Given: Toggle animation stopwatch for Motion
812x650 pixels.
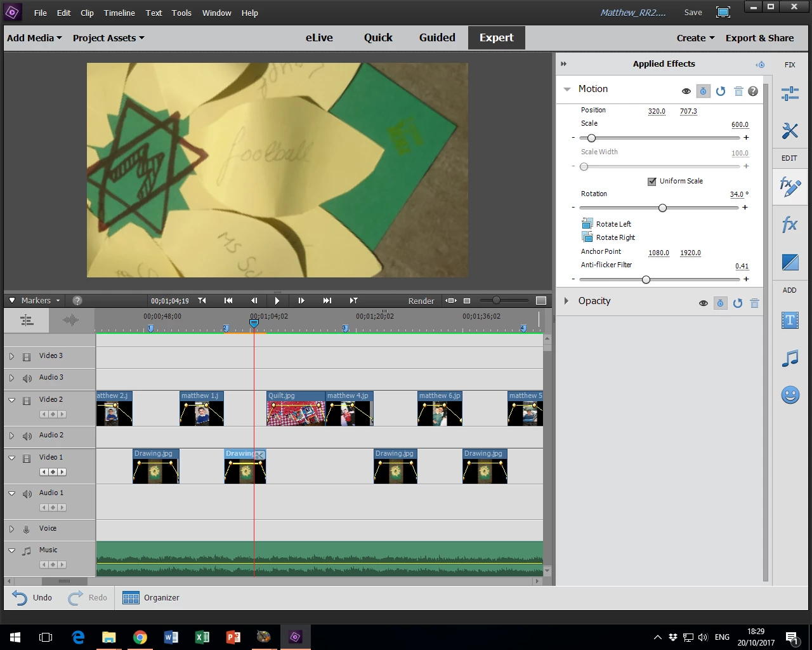Looking at the screenshot, I should tap(703, 91).
